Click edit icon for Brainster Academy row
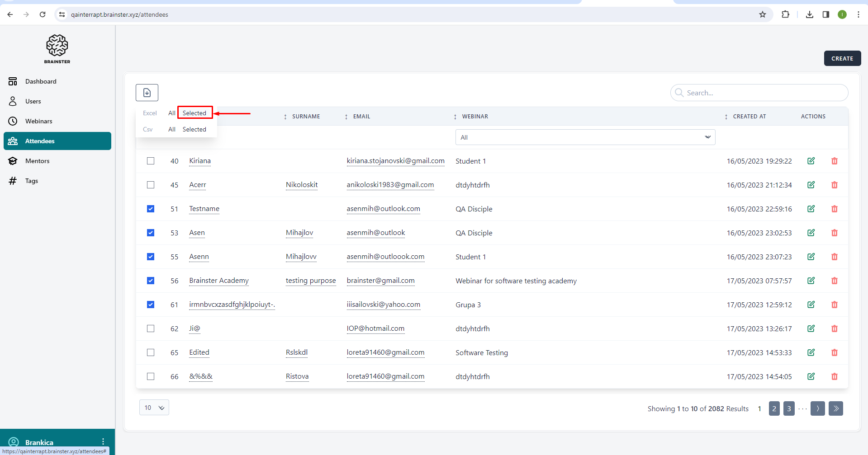 tap(811, 281)
